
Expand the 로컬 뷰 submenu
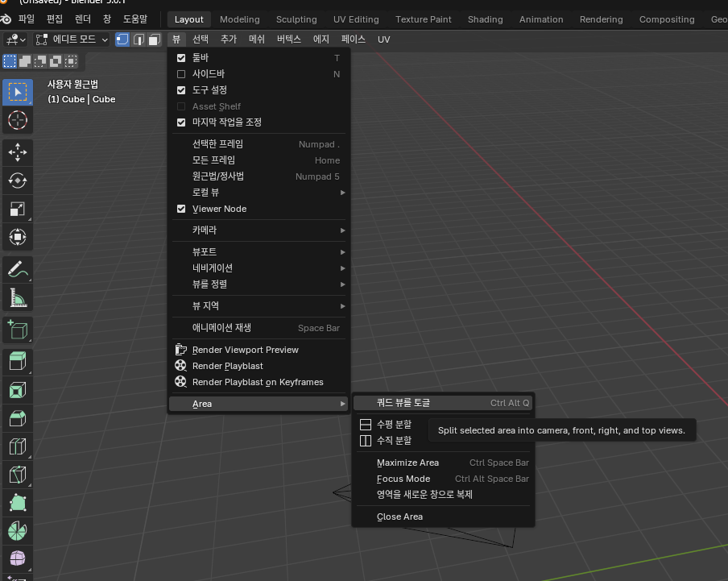259,193
